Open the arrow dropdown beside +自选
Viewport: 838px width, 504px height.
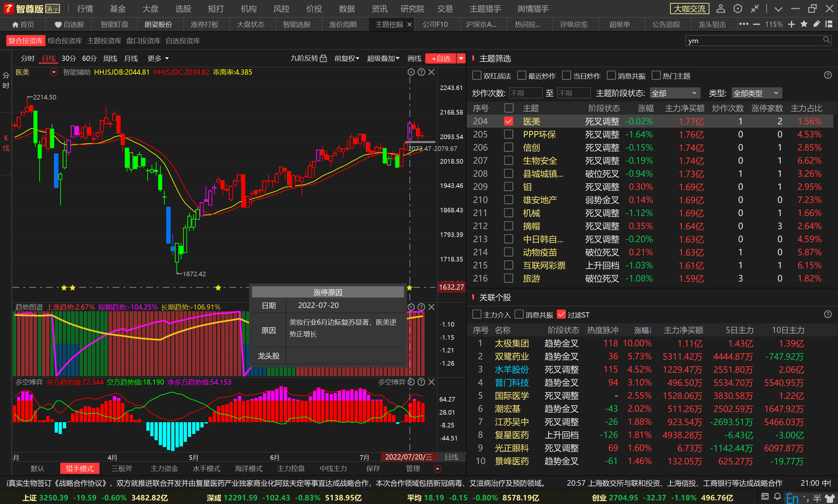coord(461,58)
